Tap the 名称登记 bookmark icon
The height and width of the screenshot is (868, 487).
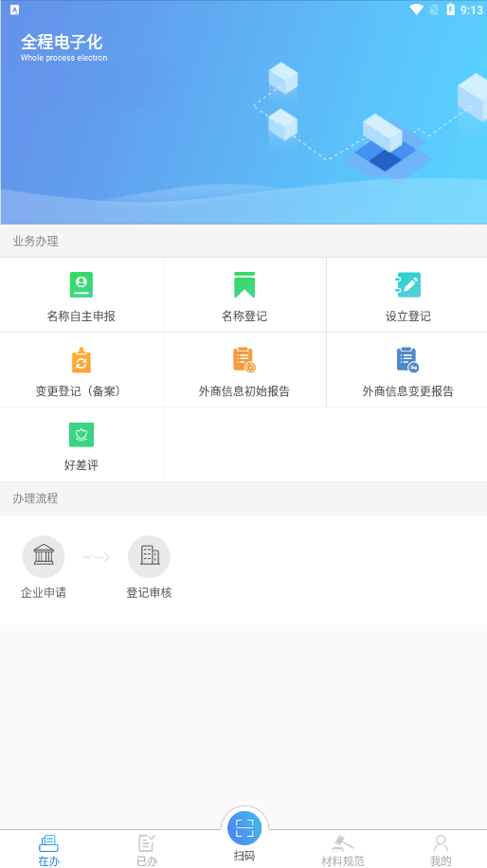coord(244,284)
